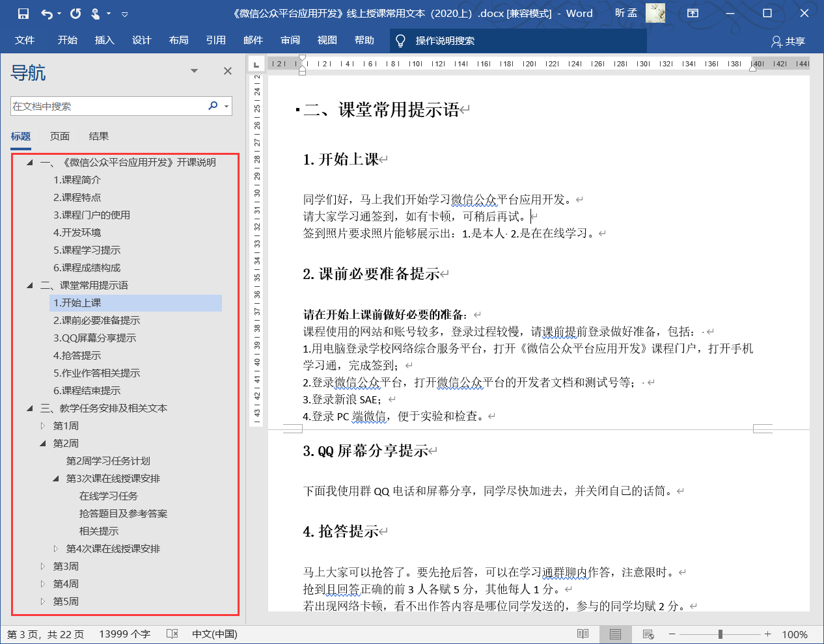This screenshot has height=644, width=824.
Task: Switch to Web Layout view
Action: (648, 634)
